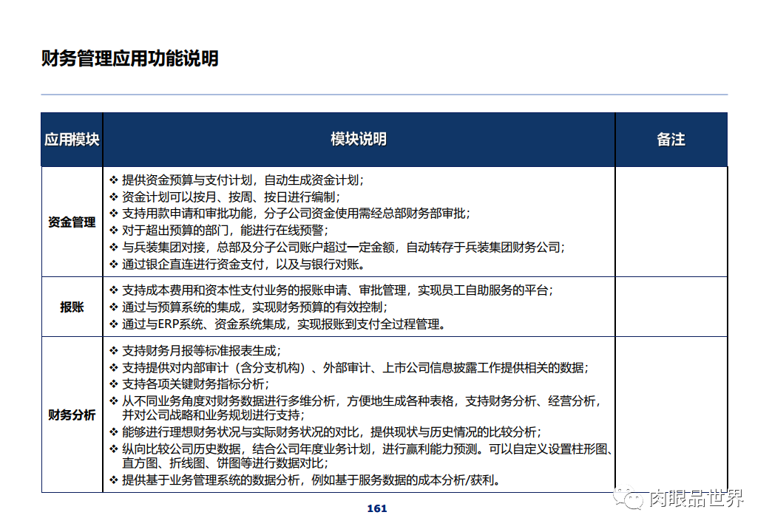
Task: Select line 支持财务月报等标准报表生成
Action: [x=195, y=351]
